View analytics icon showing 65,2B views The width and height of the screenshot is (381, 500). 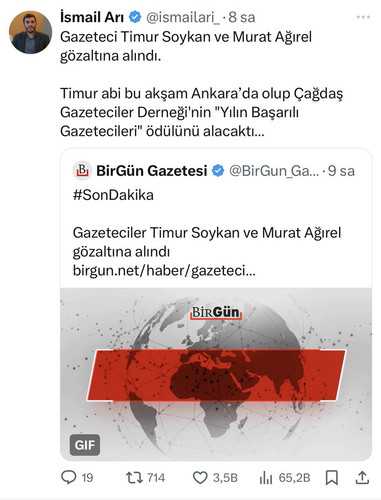[266, 478]
